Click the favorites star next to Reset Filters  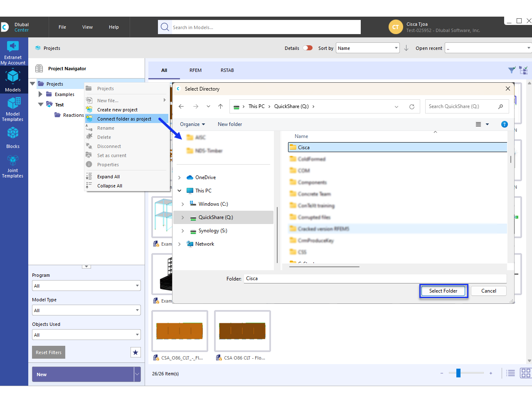tap(135, 352)
